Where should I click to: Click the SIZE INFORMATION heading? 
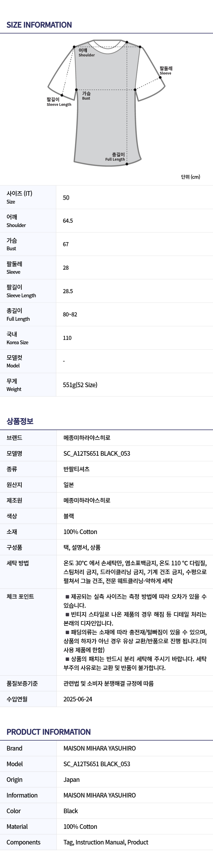(x=39, y=25)
